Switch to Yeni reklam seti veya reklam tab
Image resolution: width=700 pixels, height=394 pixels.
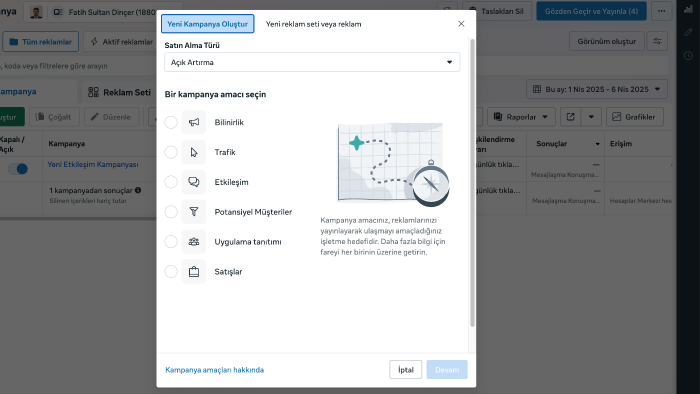[313, 24]
